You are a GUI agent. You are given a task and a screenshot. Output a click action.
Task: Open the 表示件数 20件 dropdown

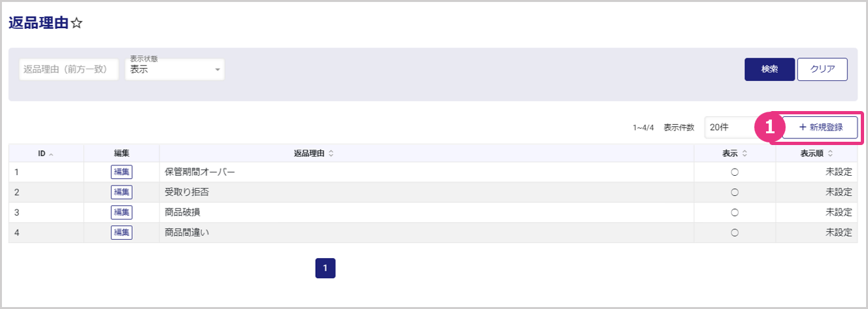coord(729,127)
